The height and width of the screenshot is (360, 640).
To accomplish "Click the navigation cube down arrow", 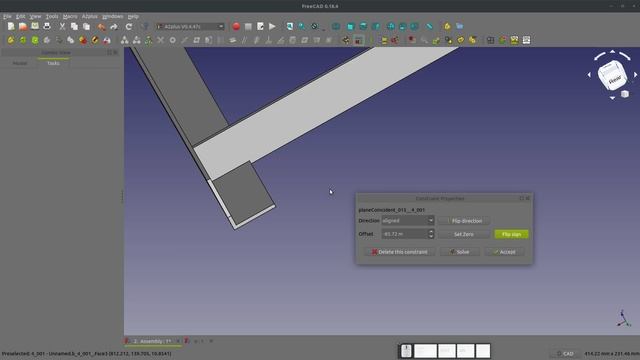I will click(x=612, y=98).
